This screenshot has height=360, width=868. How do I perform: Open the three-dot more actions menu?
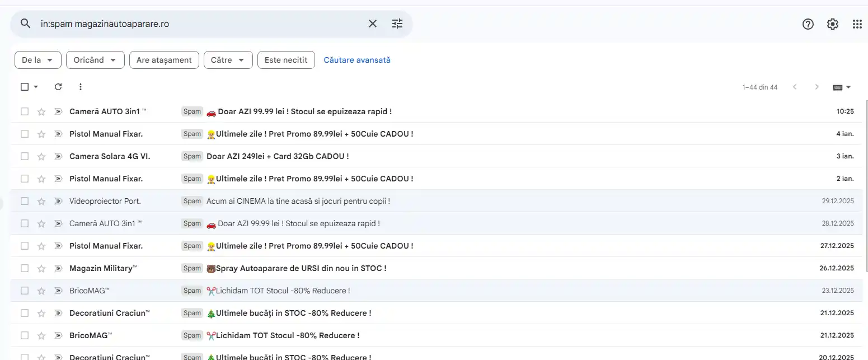81,87
